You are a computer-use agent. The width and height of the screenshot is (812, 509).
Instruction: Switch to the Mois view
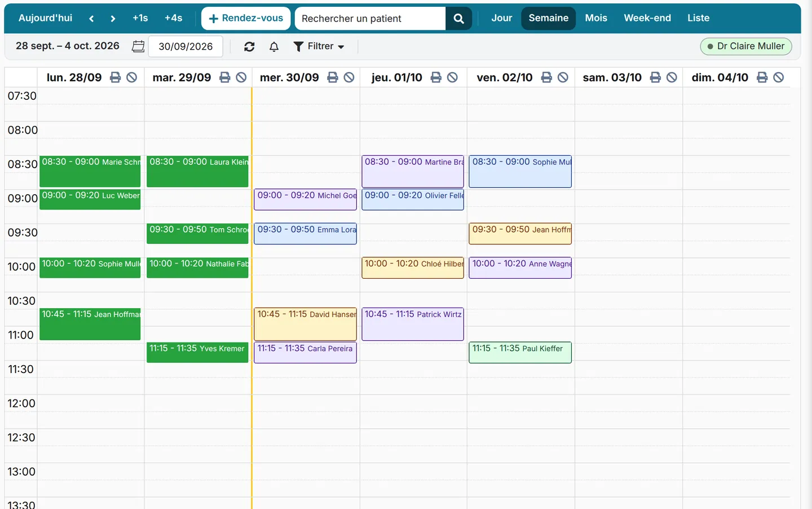tap(596, 18)
